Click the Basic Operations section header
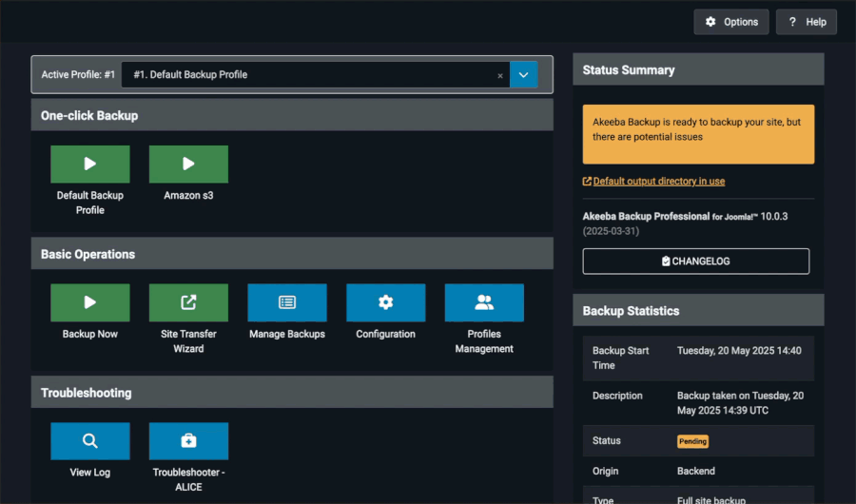The height and width of the screenshot is (504, 856). tap(292, 254)
